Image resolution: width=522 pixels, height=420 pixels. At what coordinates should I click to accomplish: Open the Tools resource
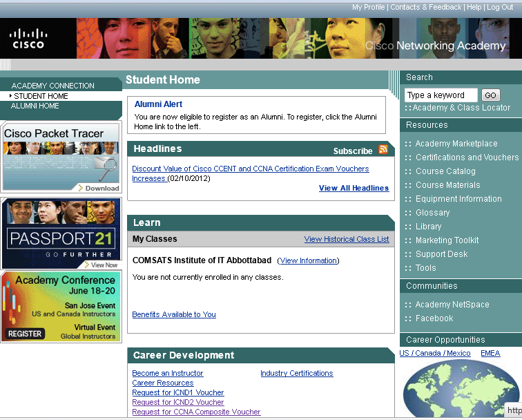coord(425,268)
